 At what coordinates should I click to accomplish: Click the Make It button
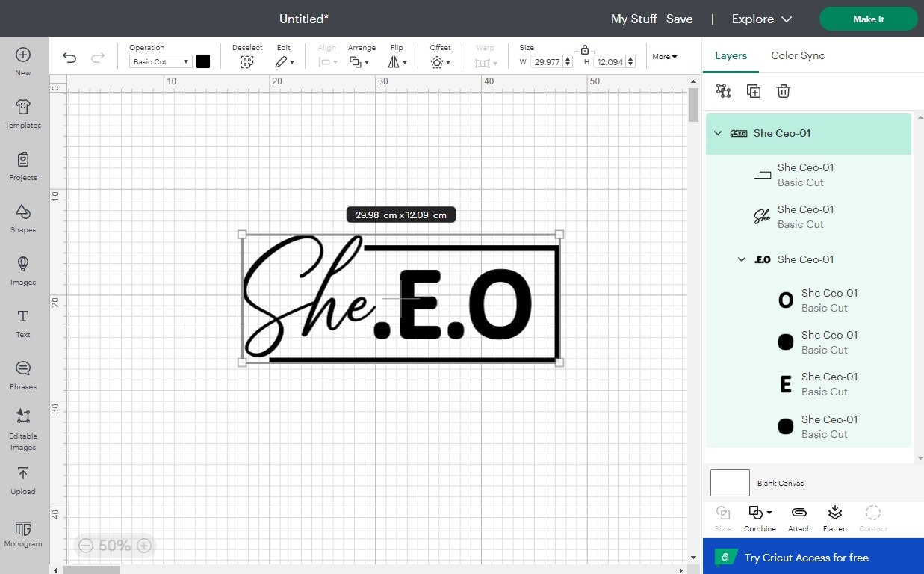pyautogui.click(x=868, y=19)
